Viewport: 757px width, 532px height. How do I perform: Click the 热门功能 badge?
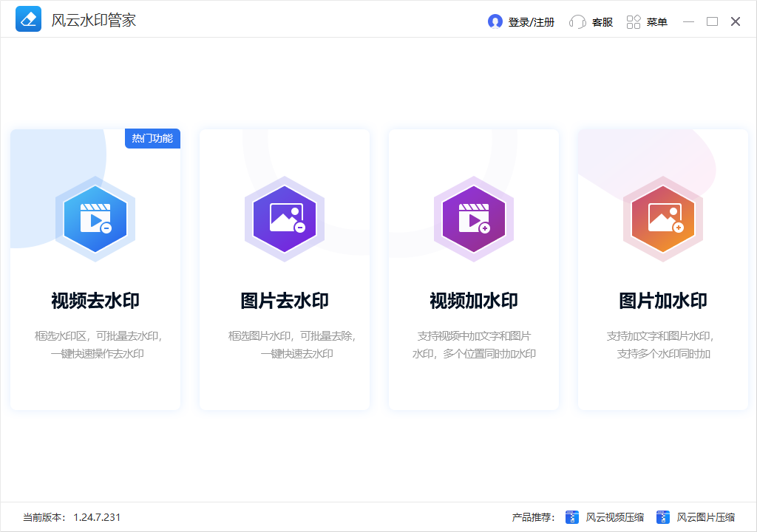tap(152, 138)
